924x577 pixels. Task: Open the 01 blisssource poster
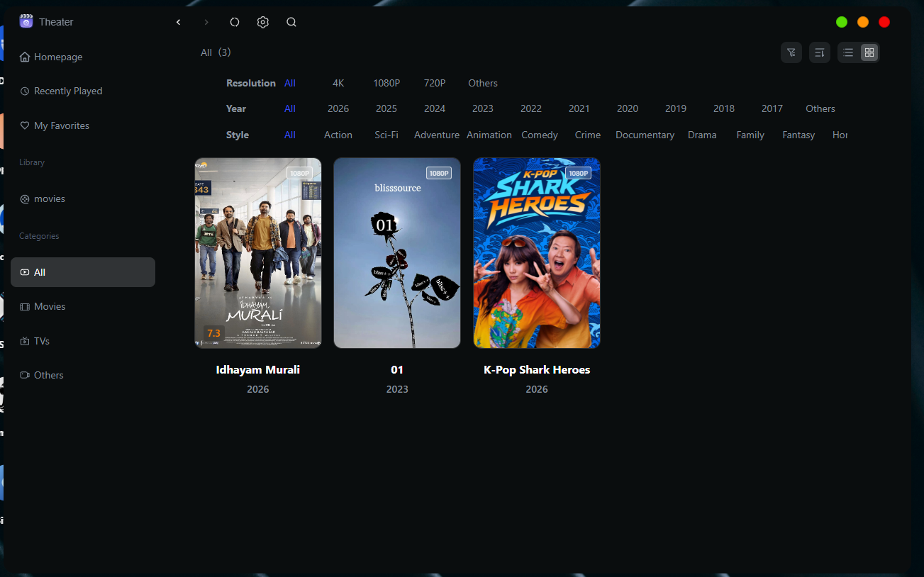397,253
